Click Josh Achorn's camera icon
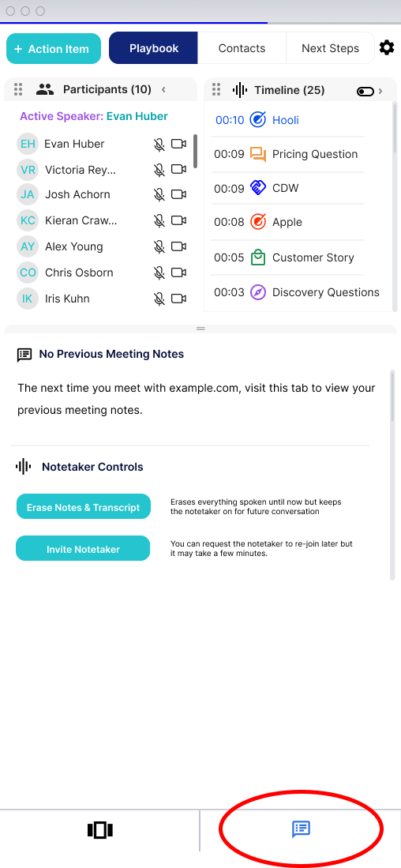 [178, 194]
